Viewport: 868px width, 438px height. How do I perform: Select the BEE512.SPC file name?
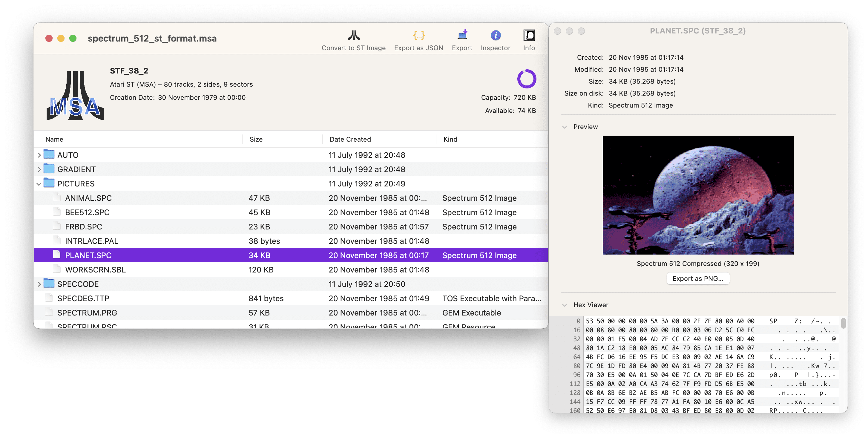pyautogui.click(x=87, y=212)
